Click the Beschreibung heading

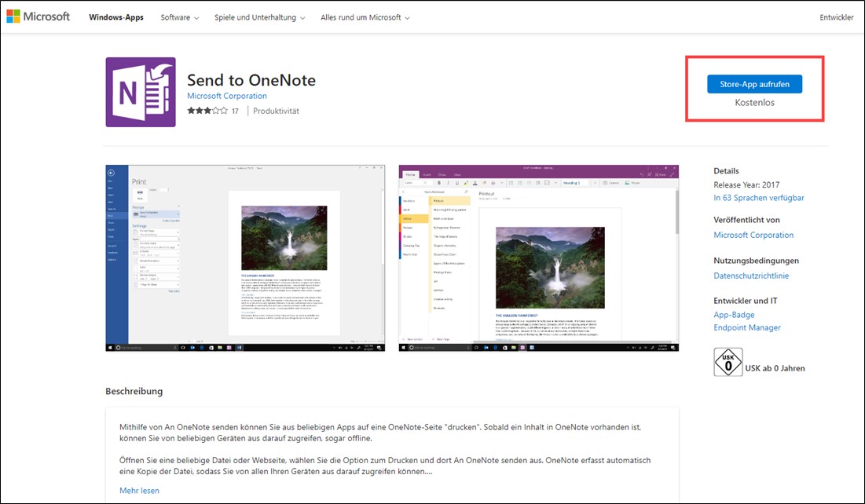point(134,391)
